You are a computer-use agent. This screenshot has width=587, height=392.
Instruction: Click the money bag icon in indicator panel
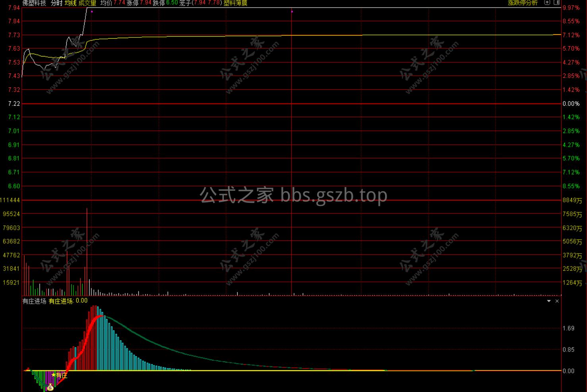(x=50, y=387)
